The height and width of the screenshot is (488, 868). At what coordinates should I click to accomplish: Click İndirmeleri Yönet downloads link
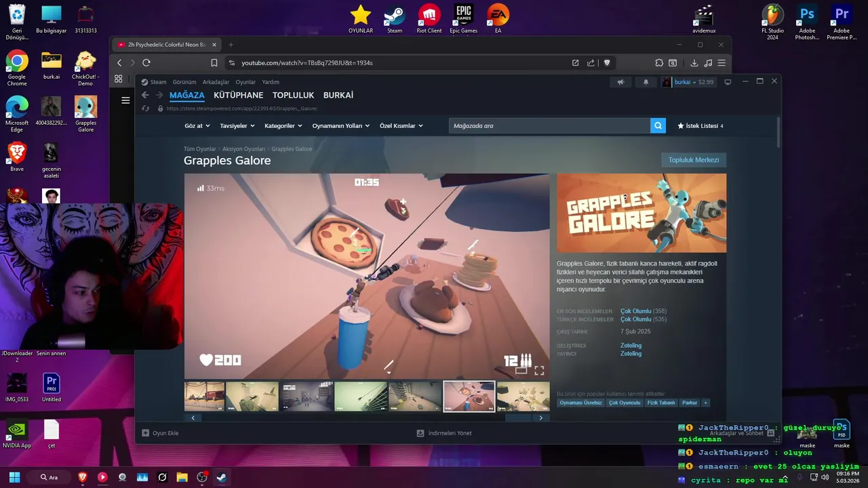pos(444,433)
